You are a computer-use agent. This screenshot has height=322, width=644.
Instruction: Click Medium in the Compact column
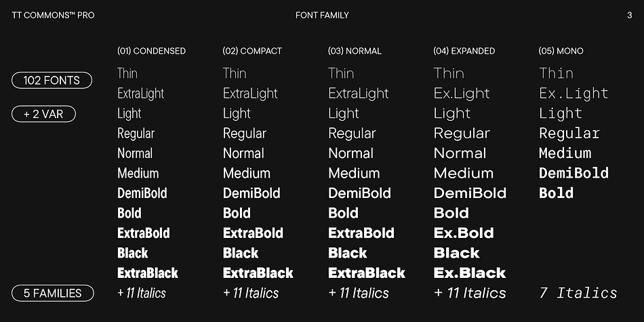(x=247, y=173)
